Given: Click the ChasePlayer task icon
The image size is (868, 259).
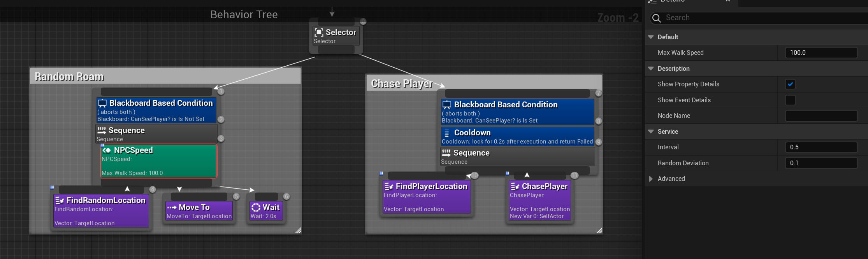Looking at the screenshot, I should (x=515, y=187).
